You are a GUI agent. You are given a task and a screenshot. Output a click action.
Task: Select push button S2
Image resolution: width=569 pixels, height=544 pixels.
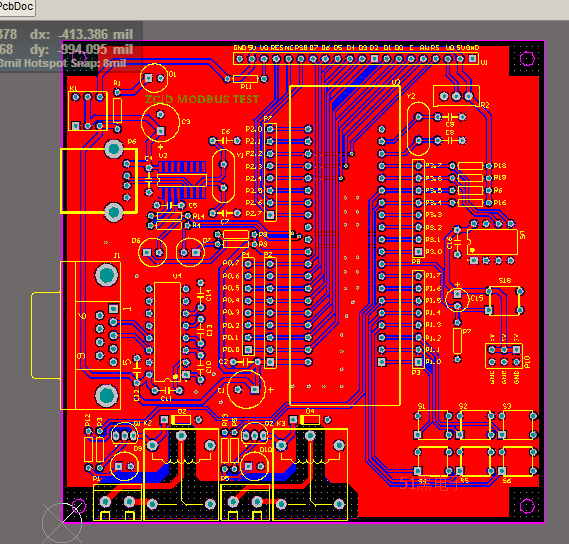click(x=475, y=425)
